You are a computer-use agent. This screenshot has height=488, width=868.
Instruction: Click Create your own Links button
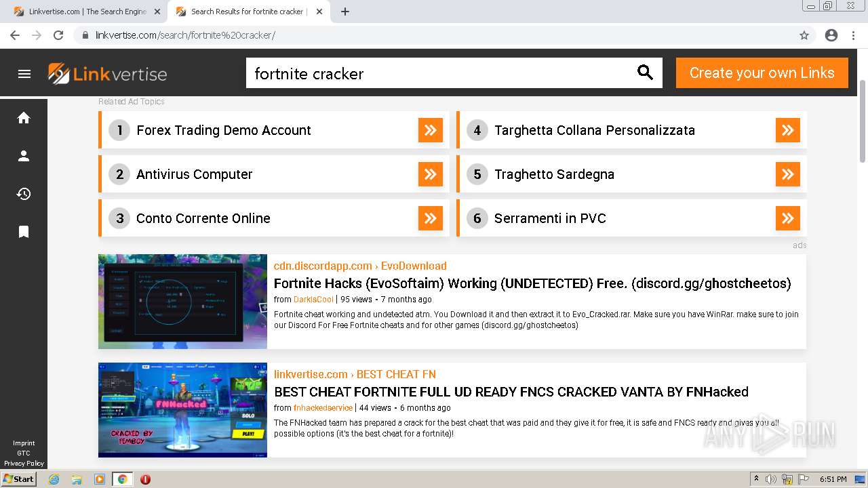coord(762,73)
